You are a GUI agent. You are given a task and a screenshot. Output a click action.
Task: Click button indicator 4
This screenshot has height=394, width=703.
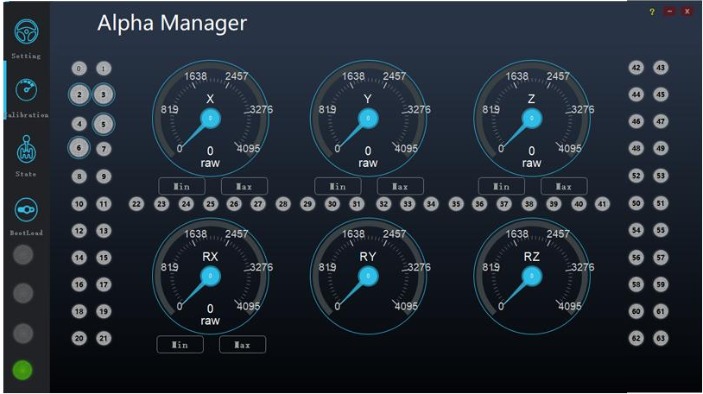[x=79, y=124]
